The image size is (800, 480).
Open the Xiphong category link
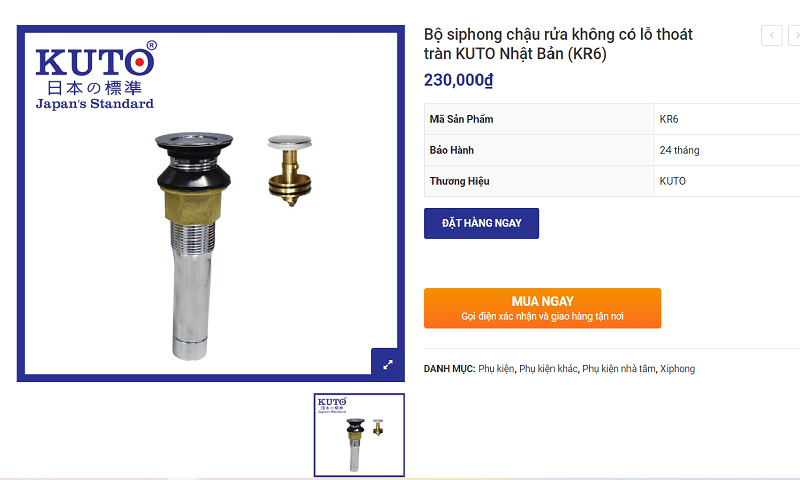point(678,369)
